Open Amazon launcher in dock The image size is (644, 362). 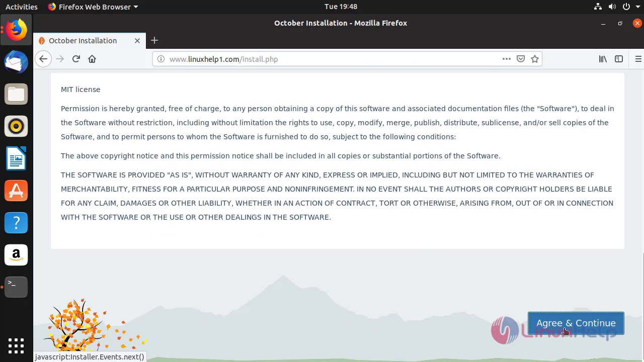click(x=16, y=255)
